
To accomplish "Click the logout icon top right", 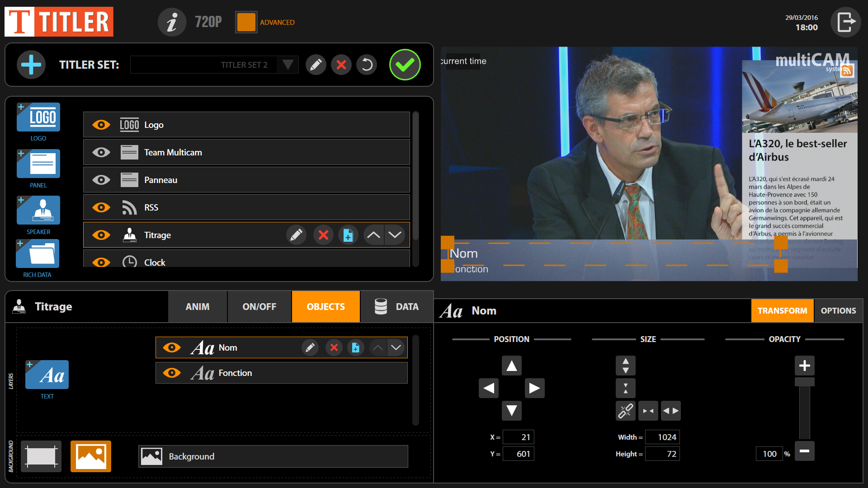I will pyautogui.click(x=845, y=22).
